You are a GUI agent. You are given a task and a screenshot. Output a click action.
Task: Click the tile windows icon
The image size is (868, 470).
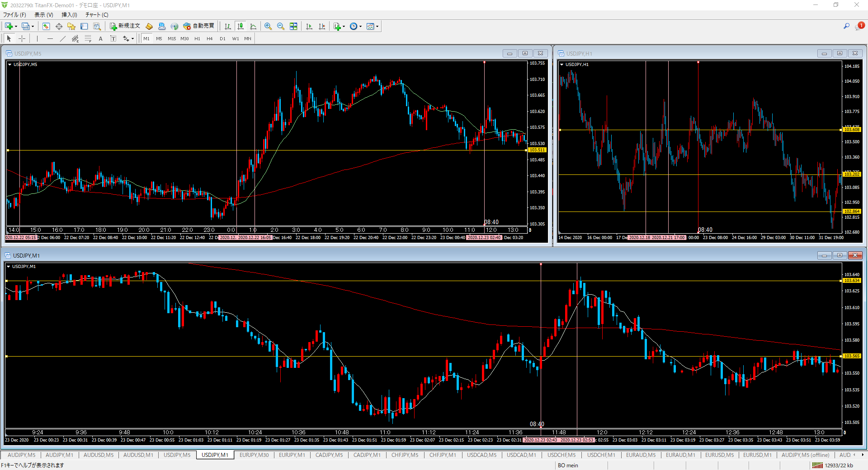pos(293,26)
